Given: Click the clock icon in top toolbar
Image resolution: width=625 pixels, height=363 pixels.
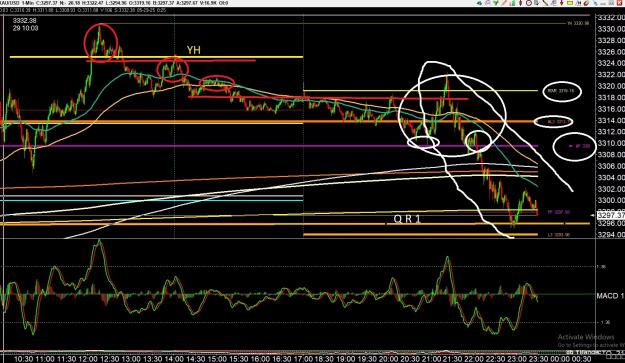Looking at the screenshot, I should [x=529, y=3].
